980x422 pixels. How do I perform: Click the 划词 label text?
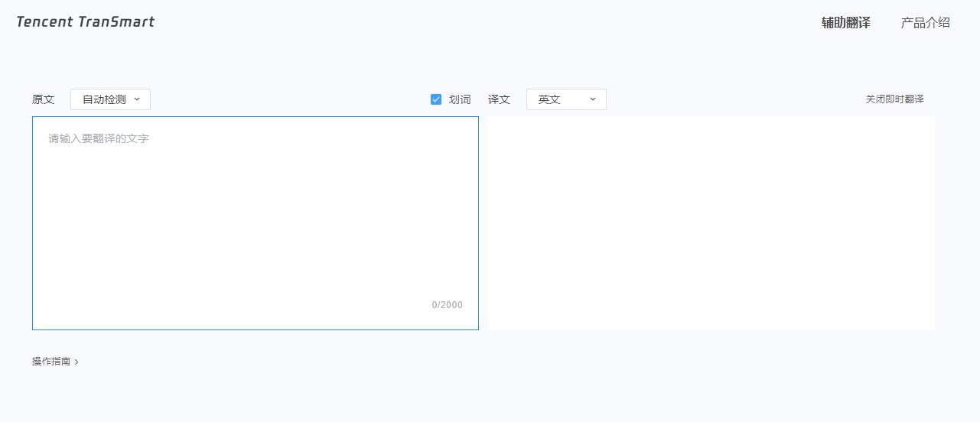(460, 99)
